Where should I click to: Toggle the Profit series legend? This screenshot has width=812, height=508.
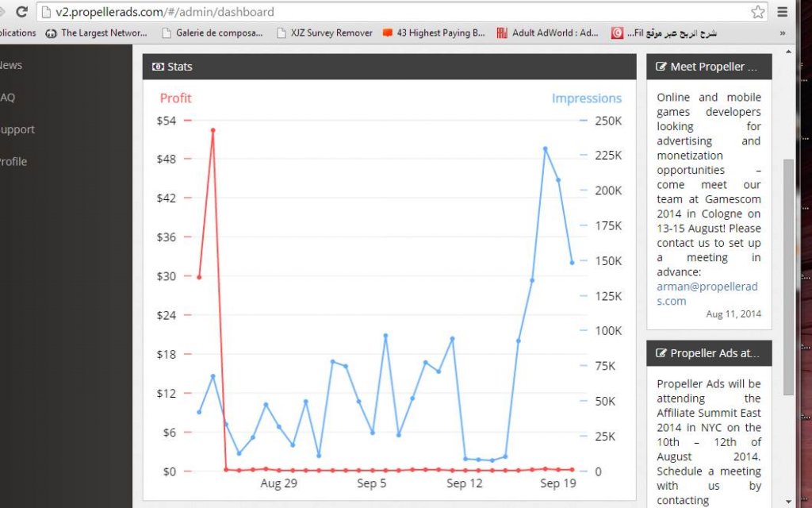tap(175, 98)
